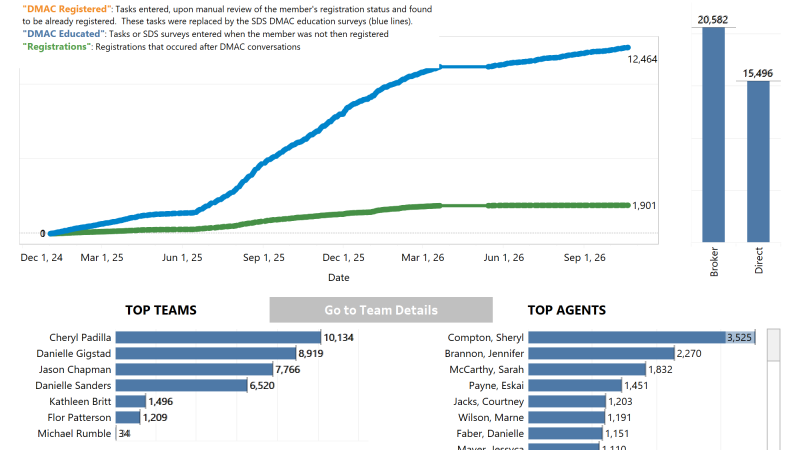This screenshot has height=450, width=800.
Task: Click the Broker bar showing 20,582
Action: pyautogui.click(x=713, y=135)
